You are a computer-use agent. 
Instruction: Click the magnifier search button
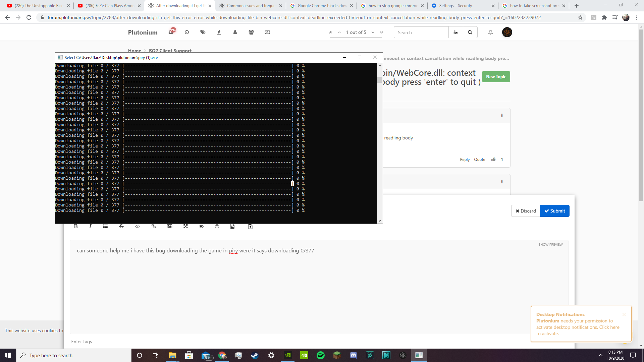(x=470, y=33)
